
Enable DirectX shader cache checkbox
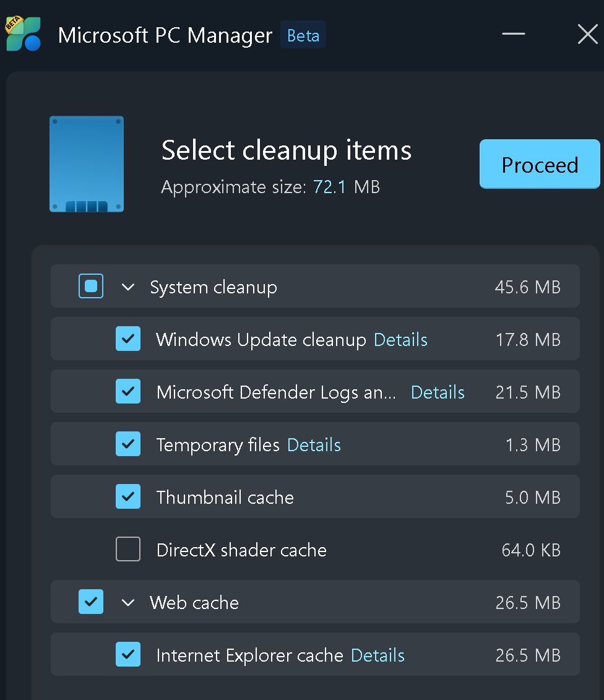tap(128, 549)
